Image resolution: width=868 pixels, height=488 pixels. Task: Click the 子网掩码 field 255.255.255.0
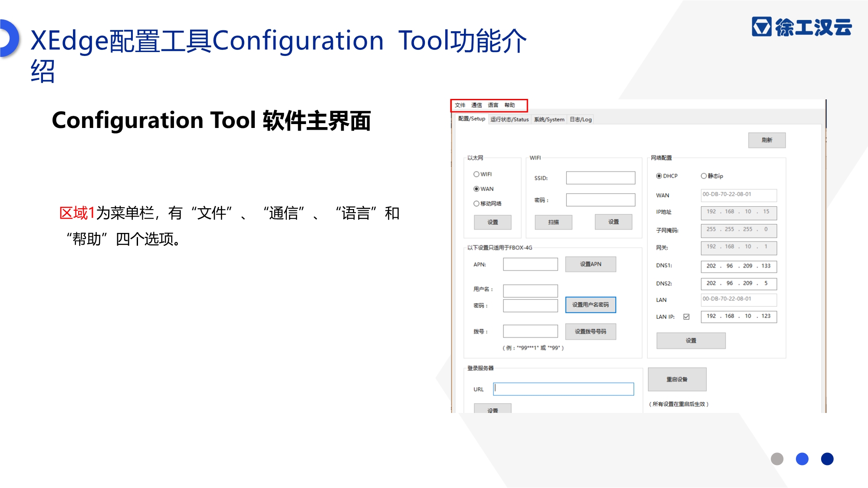pos(739,230)
